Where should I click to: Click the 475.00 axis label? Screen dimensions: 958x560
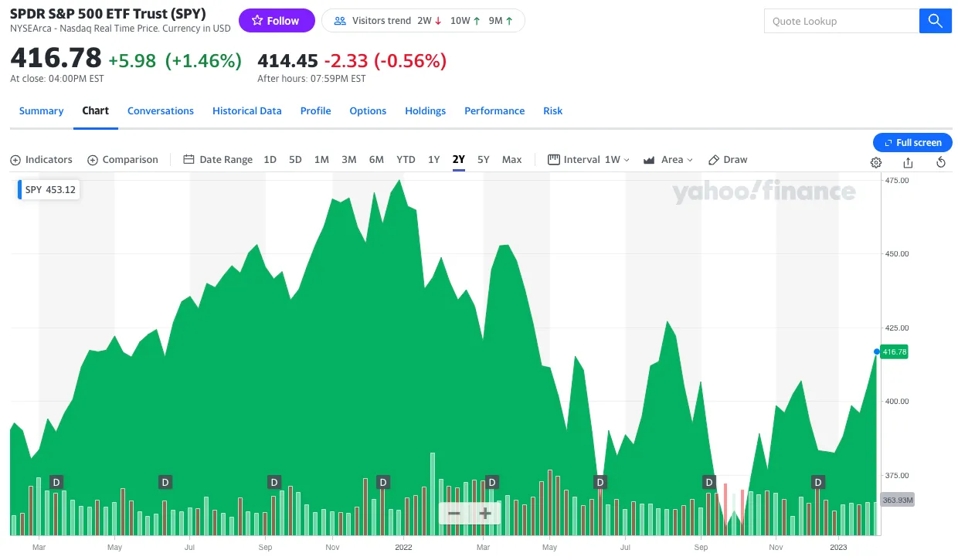(897, 181)
